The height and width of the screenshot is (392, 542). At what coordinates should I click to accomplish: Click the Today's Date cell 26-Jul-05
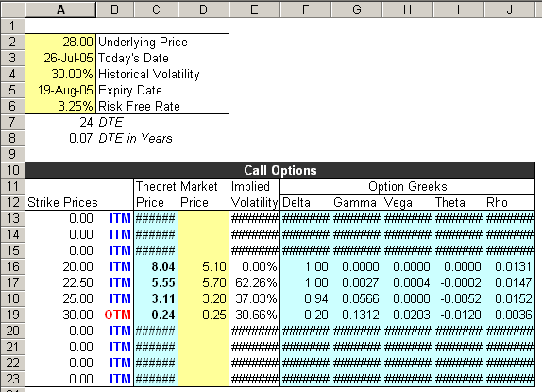(60, 58)
